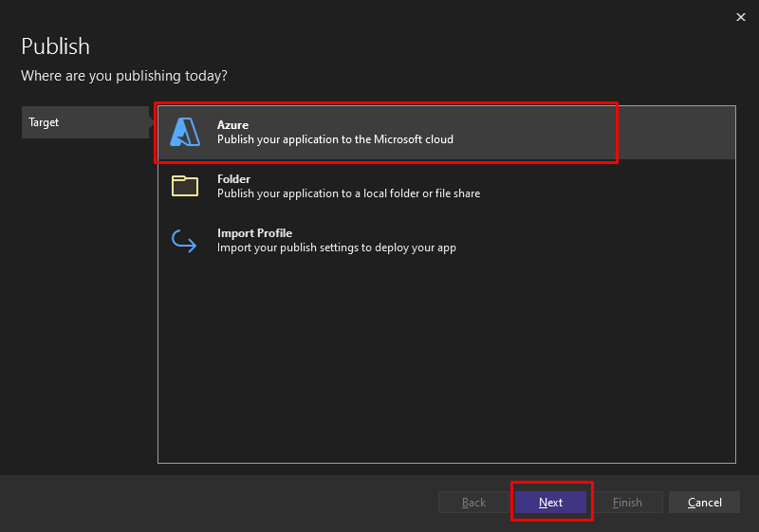The width and height of the screenshot is (759, 532).
Task: Click the Back button
Action: (473, 502)
